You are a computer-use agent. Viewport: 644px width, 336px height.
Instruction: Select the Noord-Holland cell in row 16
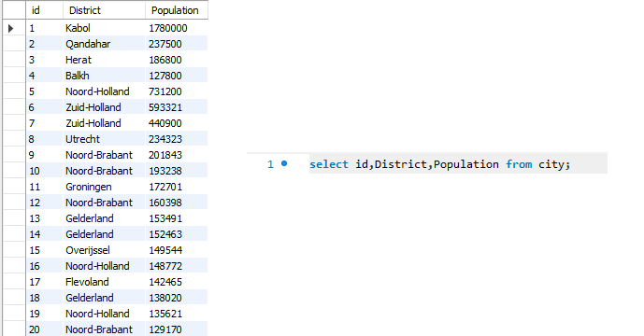coord(104,266)
